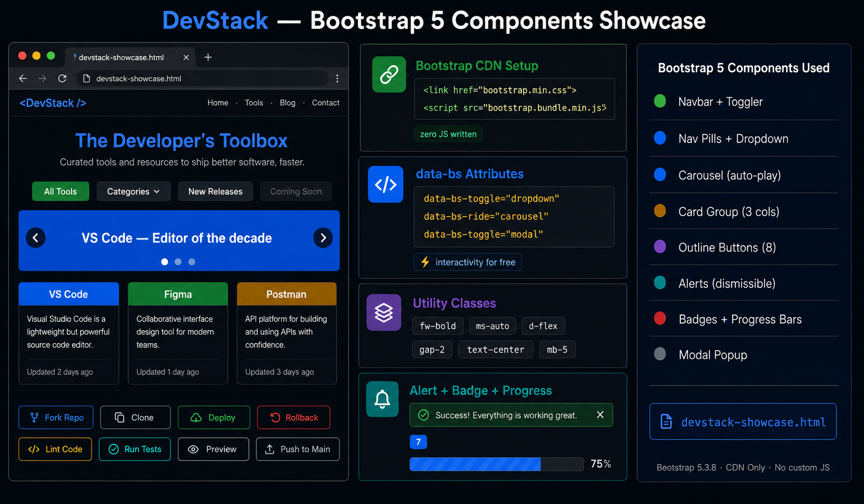
Task: Click the browser back arrow
Action: [x=23, y=78]
